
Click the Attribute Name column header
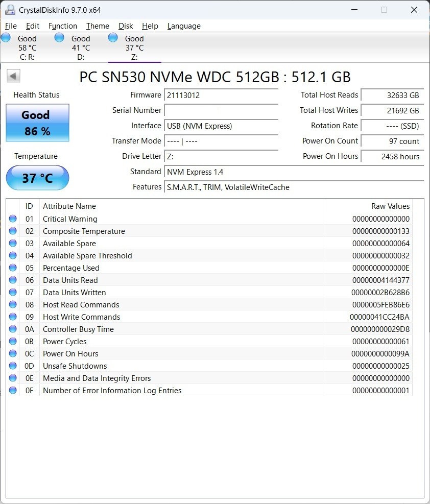[181, 206]
